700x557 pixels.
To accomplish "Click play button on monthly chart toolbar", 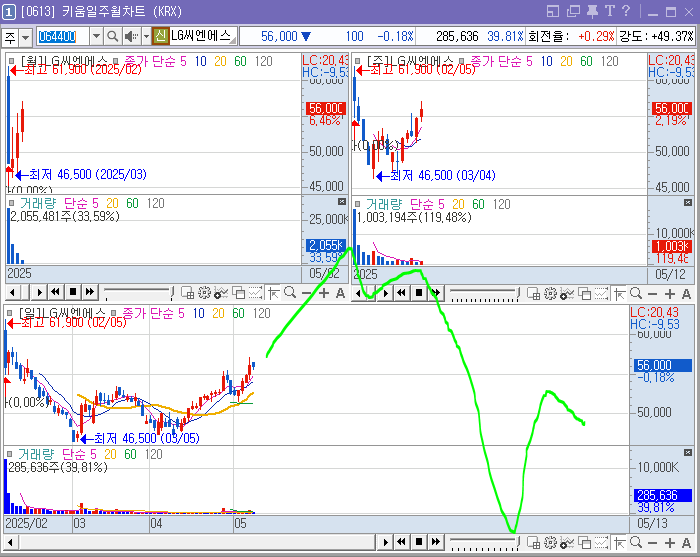I will pyautogui.click(x=39, y=293).
